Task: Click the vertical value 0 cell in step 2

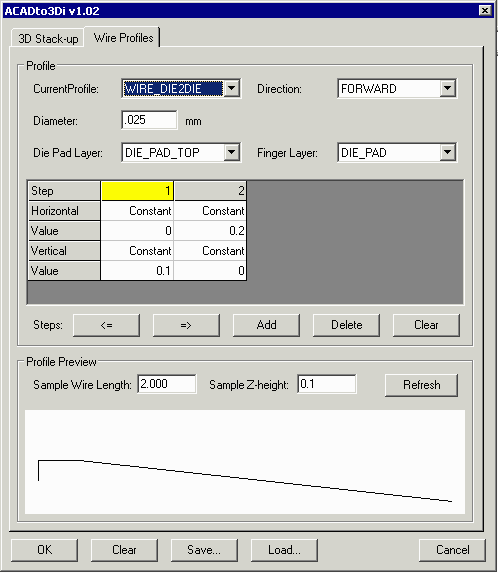Action: (210, 271)
